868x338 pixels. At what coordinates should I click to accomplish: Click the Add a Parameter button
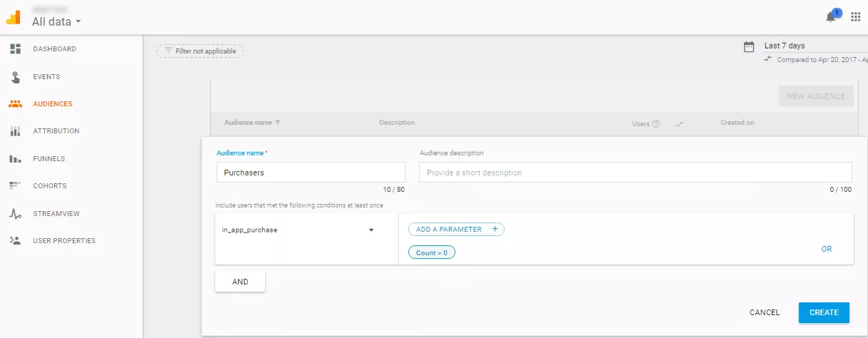(x=456, y=230)
